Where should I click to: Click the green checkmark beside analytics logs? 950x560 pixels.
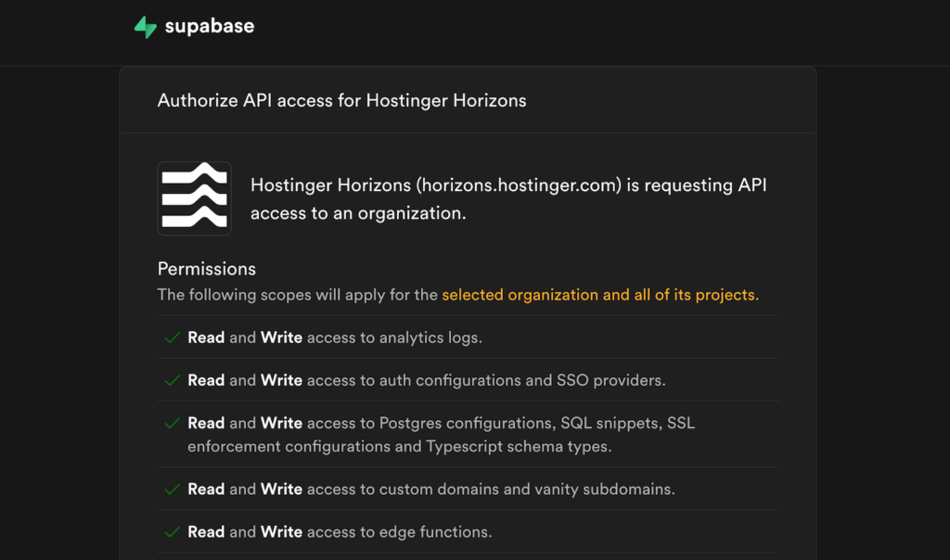171,337
